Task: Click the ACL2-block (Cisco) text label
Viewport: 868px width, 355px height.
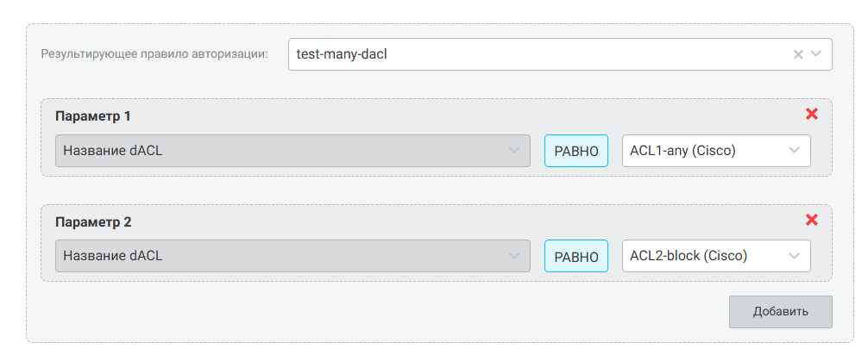Action: pyautogui.click(x=688, y=256)
